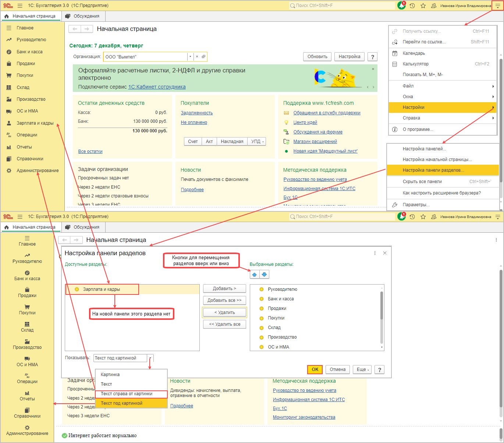Open Зарплата и кадры in the upper window sidebar
Screen dimensions: 504x443
coord(32,123)
